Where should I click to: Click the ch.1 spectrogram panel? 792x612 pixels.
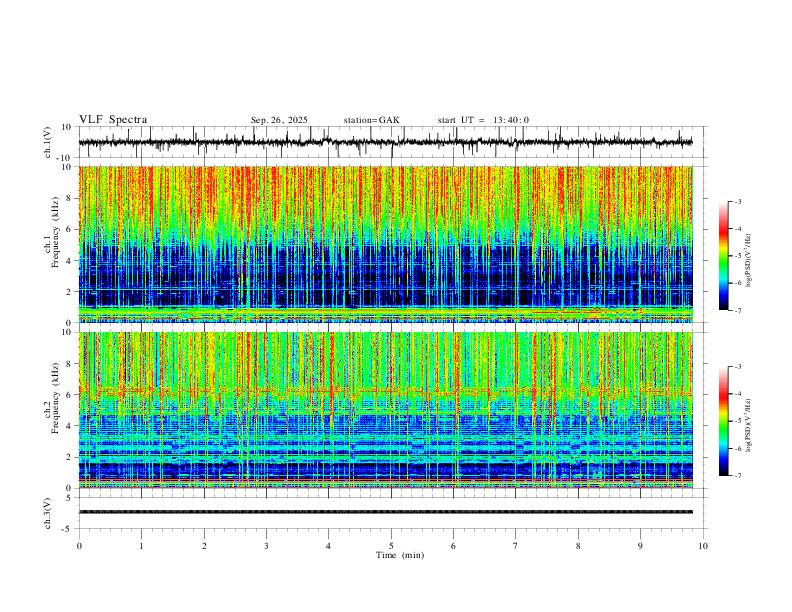pos(385,244)
